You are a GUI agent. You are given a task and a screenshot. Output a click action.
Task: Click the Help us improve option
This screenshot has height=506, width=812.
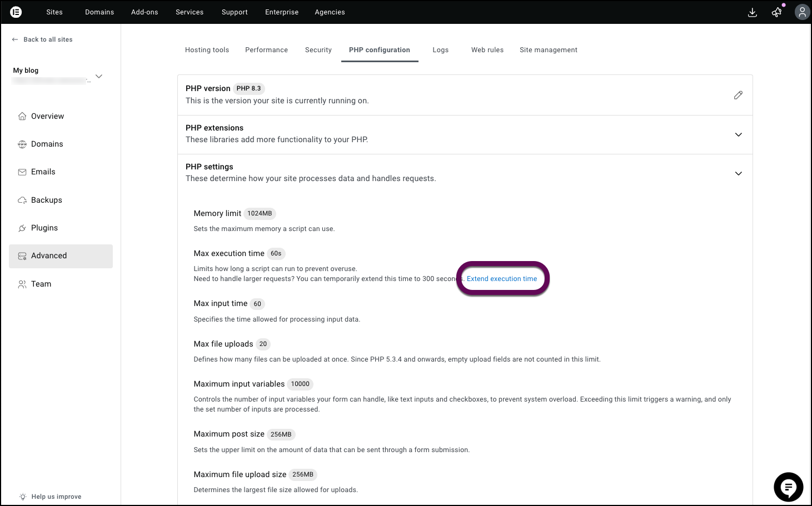click(x=56, y=496)
